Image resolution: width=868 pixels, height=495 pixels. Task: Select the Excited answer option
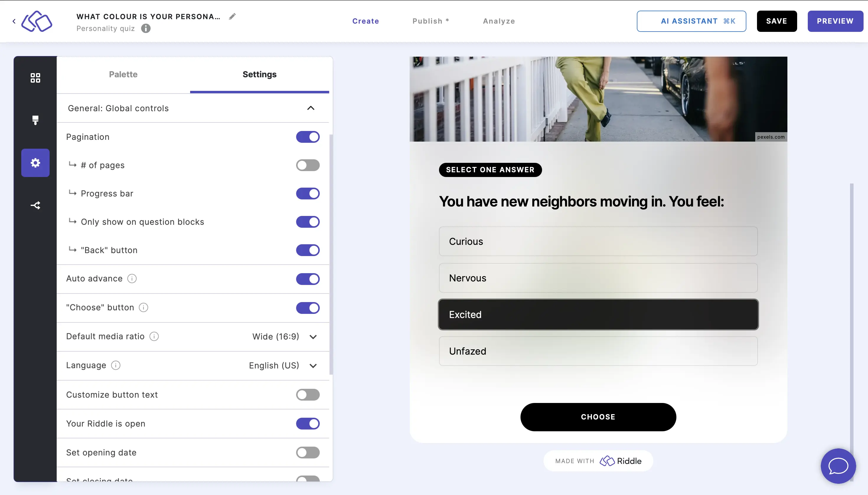click(x=598, y=314)
